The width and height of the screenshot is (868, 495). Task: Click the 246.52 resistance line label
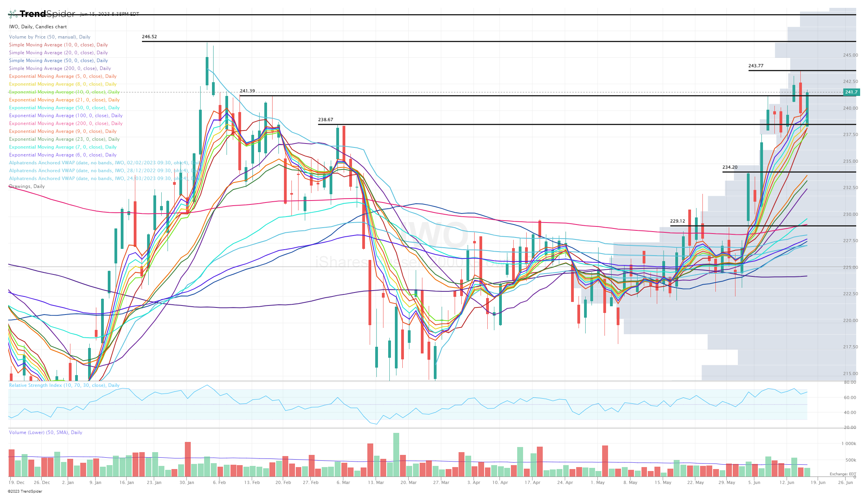pos(149,37)
